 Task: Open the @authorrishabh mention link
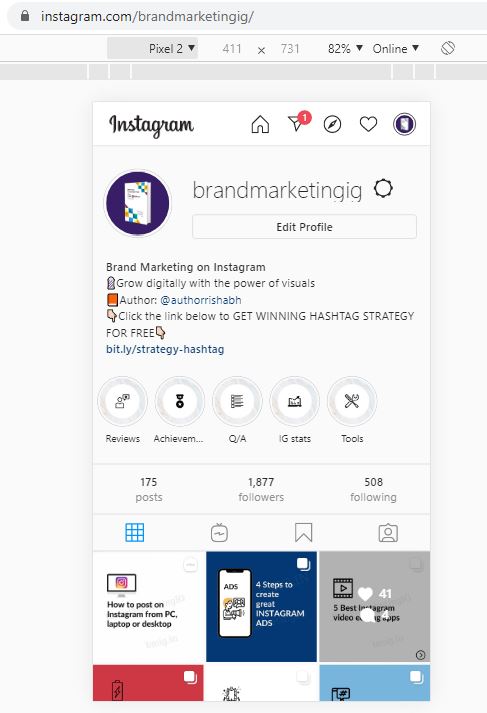click(201, 300)
